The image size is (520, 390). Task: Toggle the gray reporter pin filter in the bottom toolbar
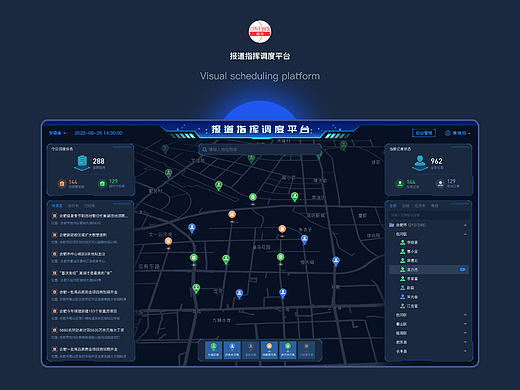(251, 350)
